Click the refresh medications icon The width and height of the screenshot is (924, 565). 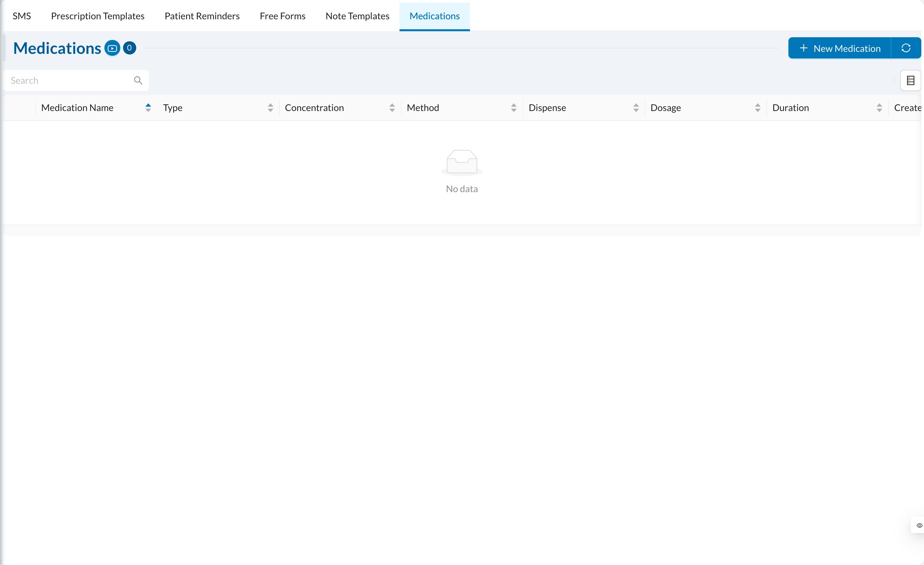click(x=906, y=48)
